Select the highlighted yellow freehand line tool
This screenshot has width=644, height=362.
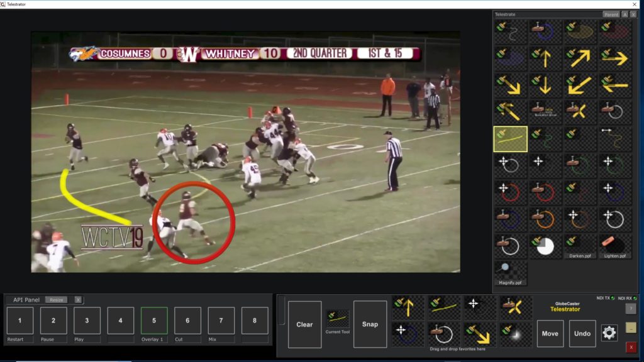[510, 138]
